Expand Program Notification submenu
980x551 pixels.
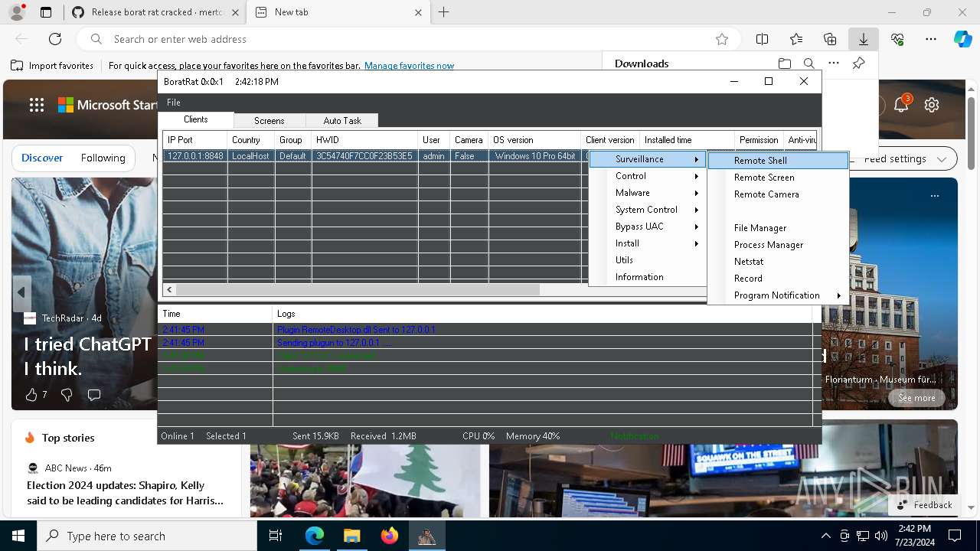tap(778, 295)
